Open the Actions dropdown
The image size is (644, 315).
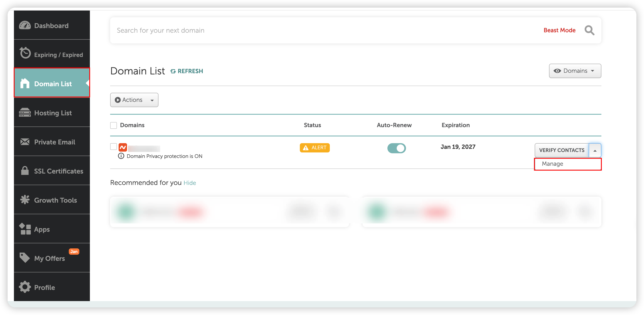[134, 100]
